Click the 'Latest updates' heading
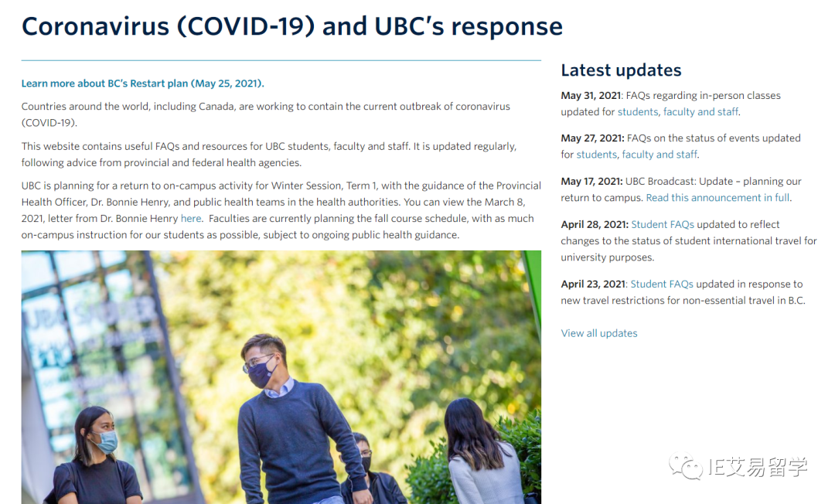Viewport: 835px width, 504px height. (x=621, y=70)
